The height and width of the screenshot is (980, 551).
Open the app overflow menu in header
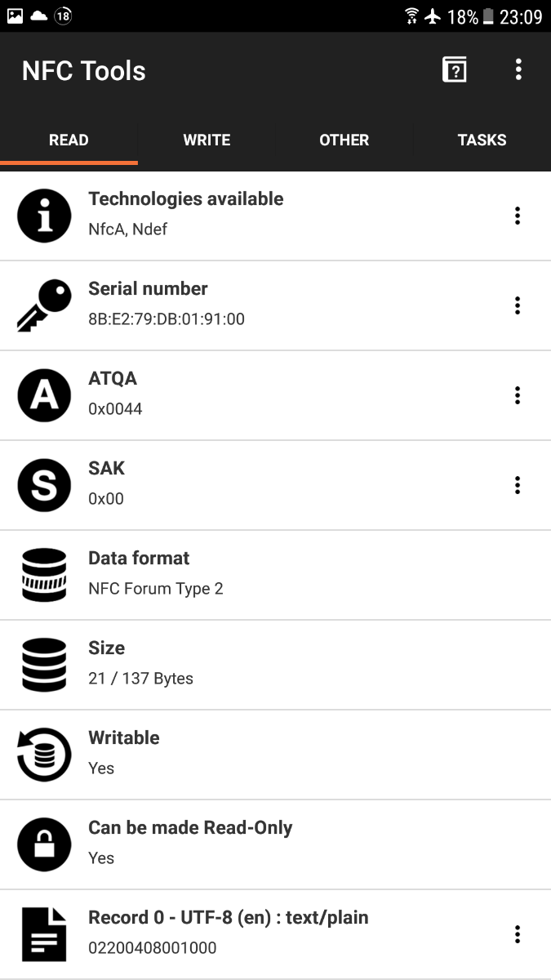[518, 70]
